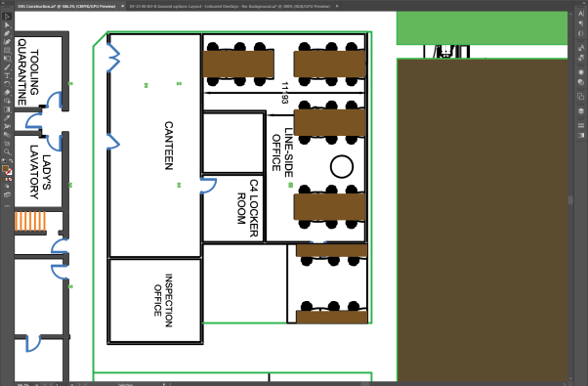This screenshot has height=386, width=588.
Task: Open the zoom level dropdown in status bar
Action: (36, 384)
